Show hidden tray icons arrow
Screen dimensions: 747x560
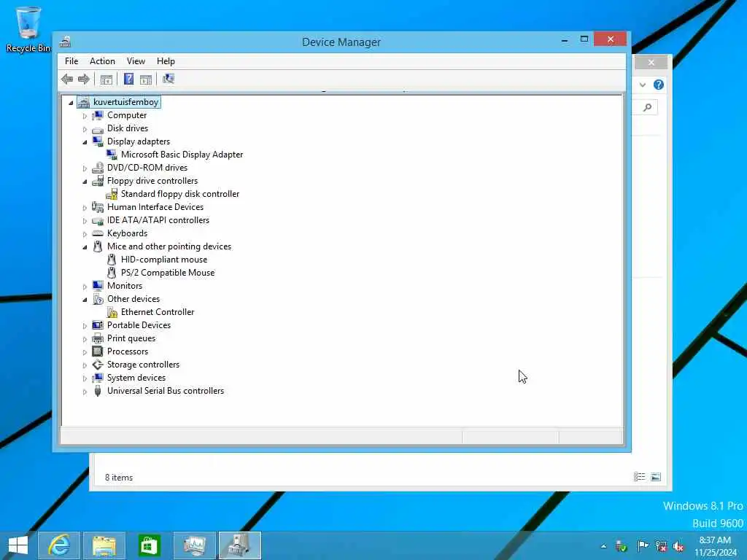click(x=603, y=546)
